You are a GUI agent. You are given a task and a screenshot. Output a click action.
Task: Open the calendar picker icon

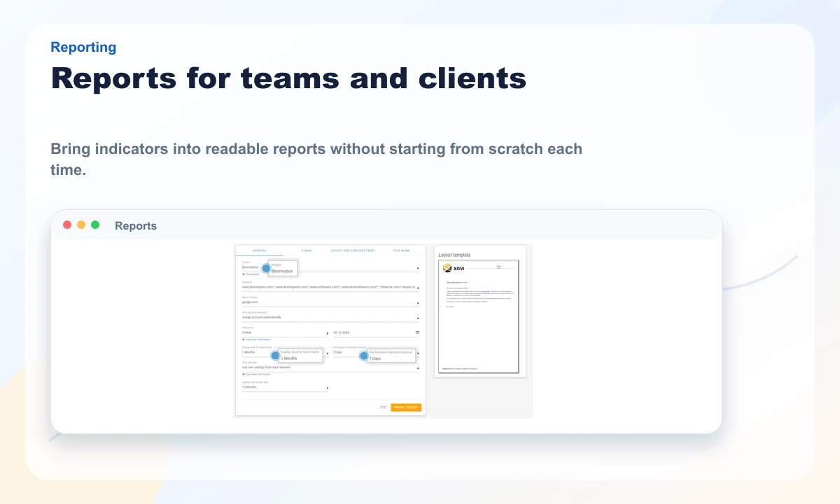click(417, 333)
